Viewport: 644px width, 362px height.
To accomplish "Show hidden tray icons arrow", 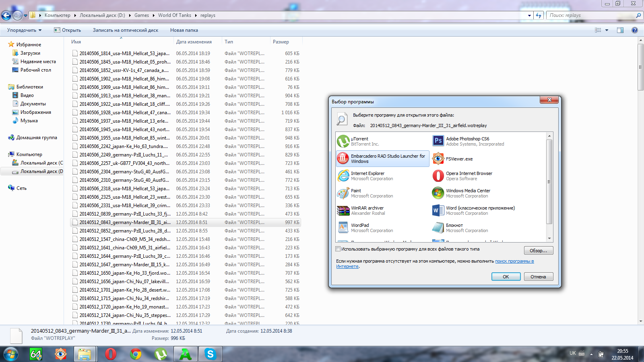I will click(591, 354).
